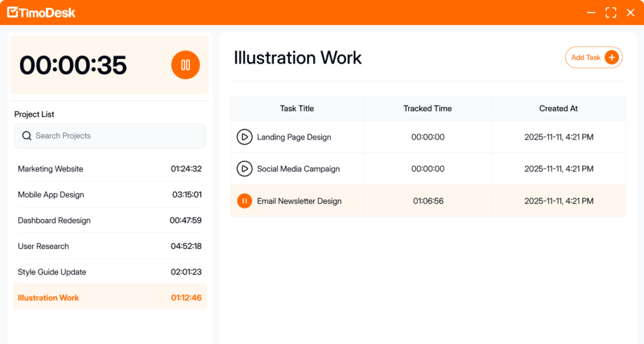
Task: Click the TimoDesk logo checkmark icon
Action: [13, 13]
